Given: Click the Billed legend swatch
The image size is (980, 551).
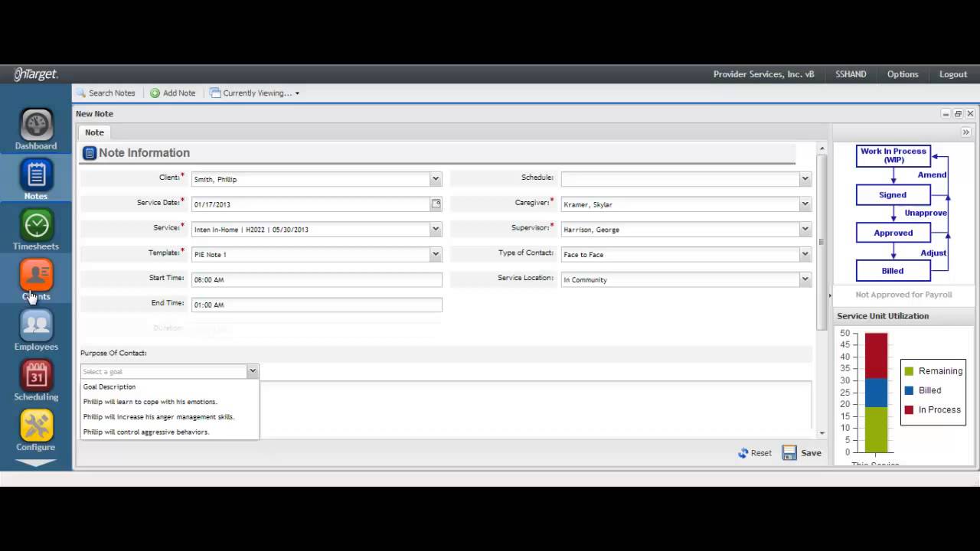Looking at the screenshot, I should (x=909, y=390).
